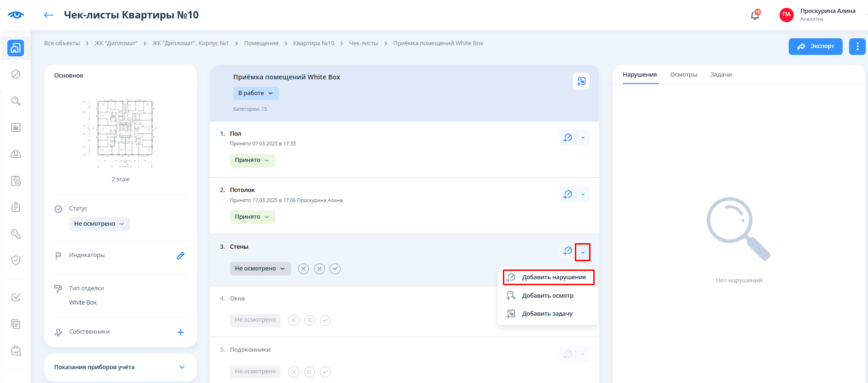This screenshot has width=868, height=383.
Task: Select Добавить осмотр from the menu
Action: tap(547, 296)
